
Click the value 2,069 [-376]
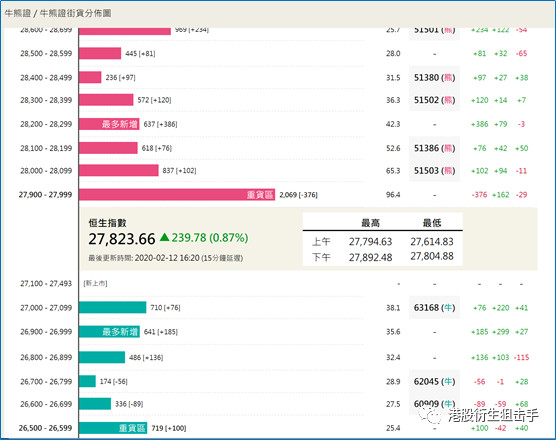(x=299, y=195)
